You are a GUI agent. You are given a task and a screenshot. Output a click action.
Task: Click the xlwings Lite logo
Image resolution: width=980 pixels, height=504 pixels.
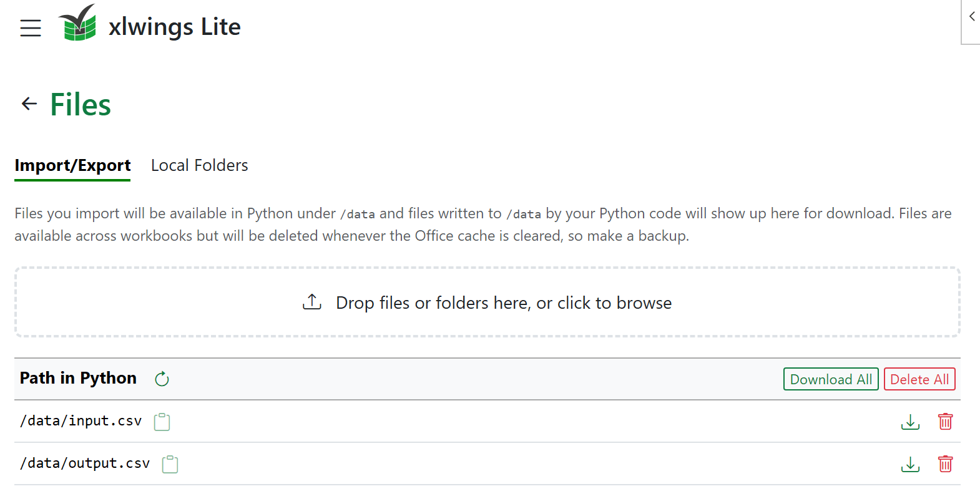point(77,23)
